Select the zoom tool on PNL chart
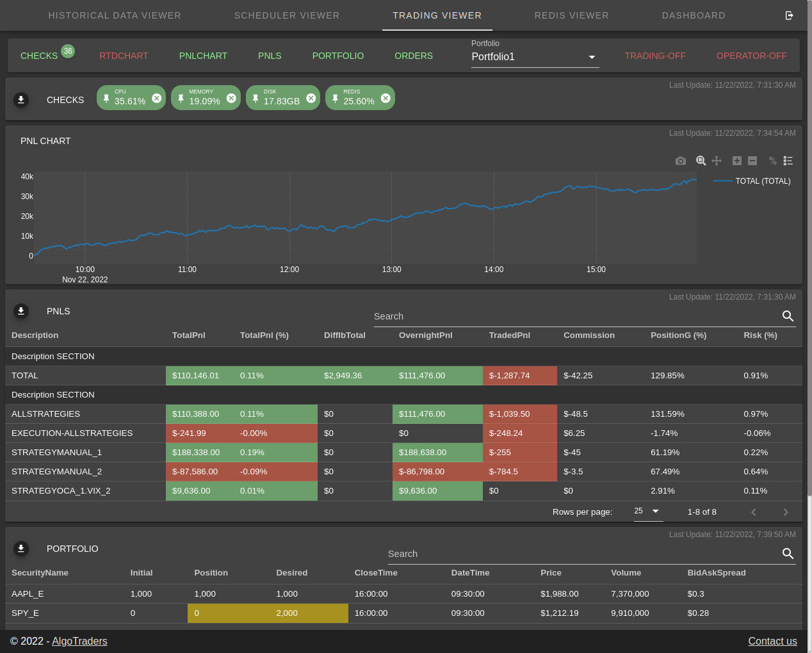The height and width of the screenshot is (653, 812). point(701,161)
